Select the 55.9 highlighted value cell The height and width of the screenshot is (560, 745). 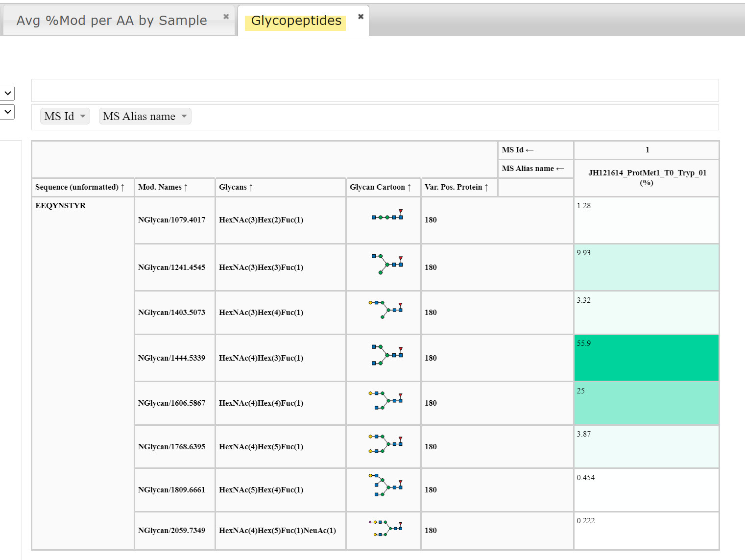click(x=646, y=358)
